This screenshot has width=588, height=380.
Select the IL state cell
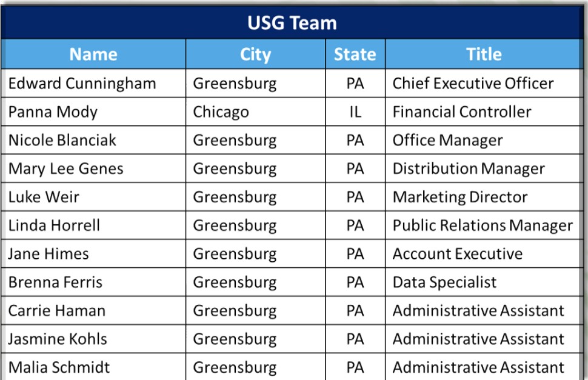click(355, 112)
